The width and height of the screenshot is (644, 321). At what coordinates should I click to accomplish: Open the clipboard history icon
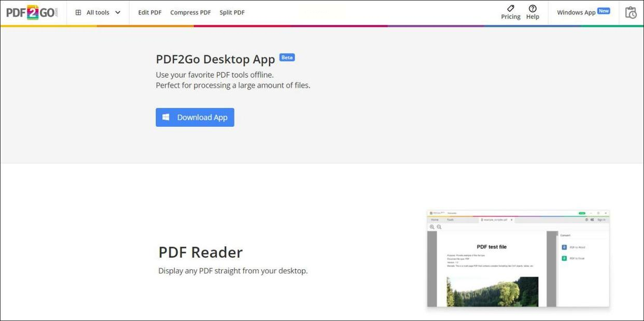click(x=631, y=12)
